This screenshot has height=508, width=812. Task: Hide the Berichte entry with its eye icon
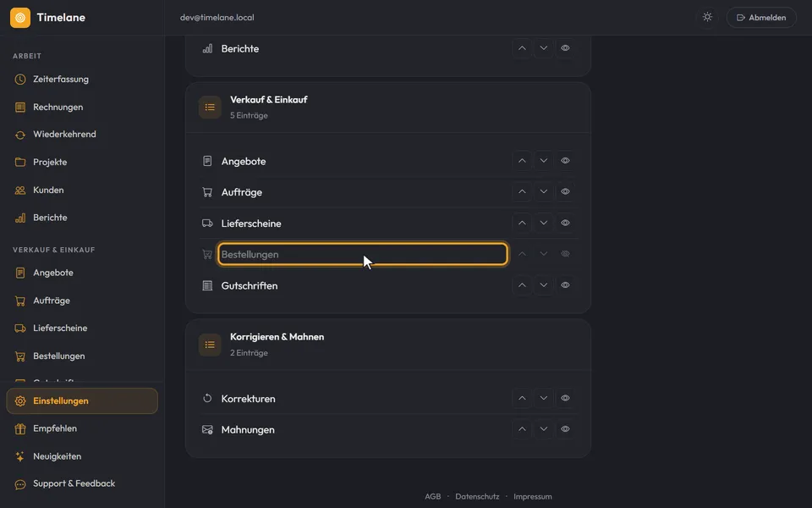(565, 48)
